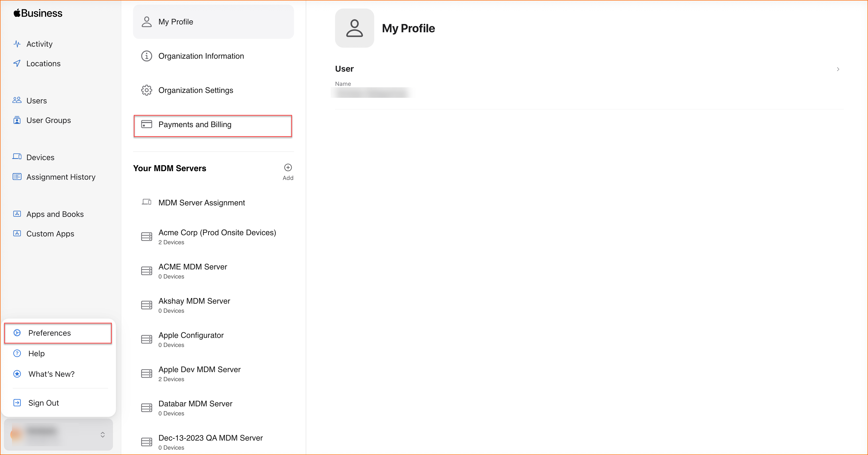Click the Apple Configurator server icon

click(x=147, y=340)
